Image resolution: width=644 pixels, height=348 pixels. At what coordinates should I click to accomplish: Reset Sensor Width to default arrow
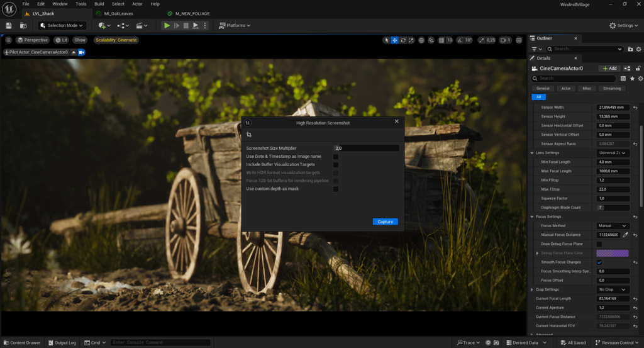[635, 108]
